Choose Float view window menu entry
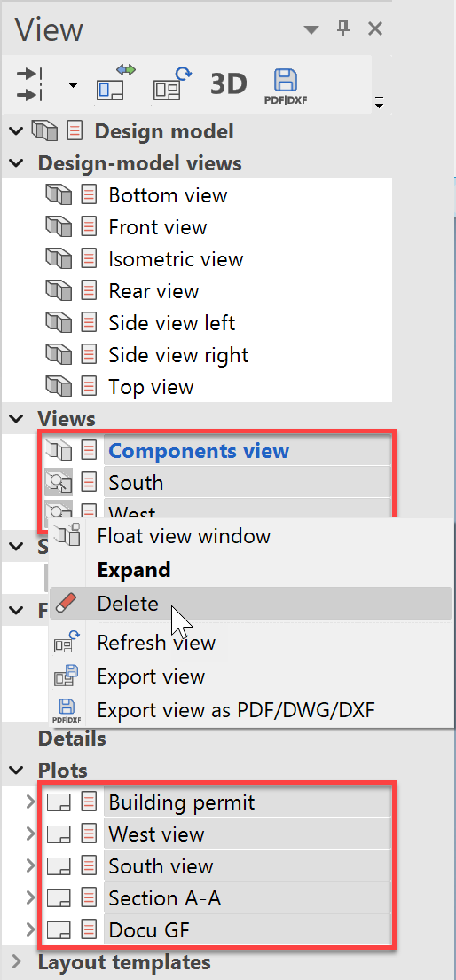 [184, 536]
